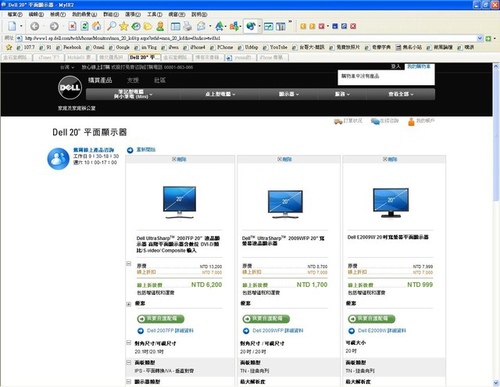Open the 工具(T) Tools menu

pyautogui.click(x=155, y=15)
